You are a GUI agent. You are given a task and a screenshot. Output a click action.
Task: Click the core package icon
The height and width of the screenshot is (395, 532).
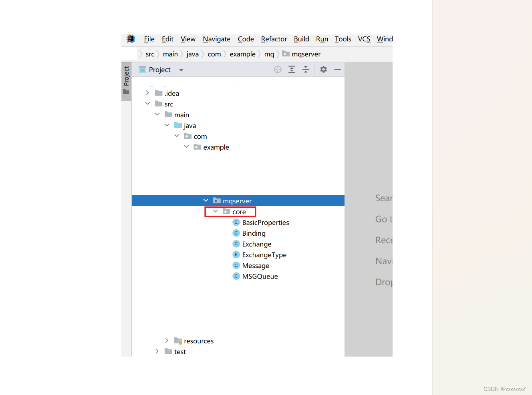coord(226,211)
